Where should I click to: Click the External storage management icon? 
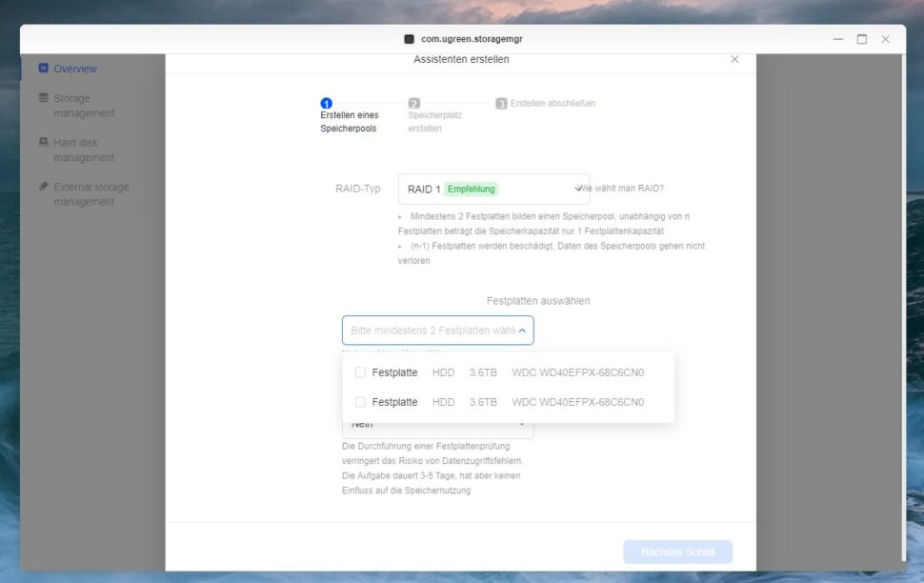tap(43, 187)
